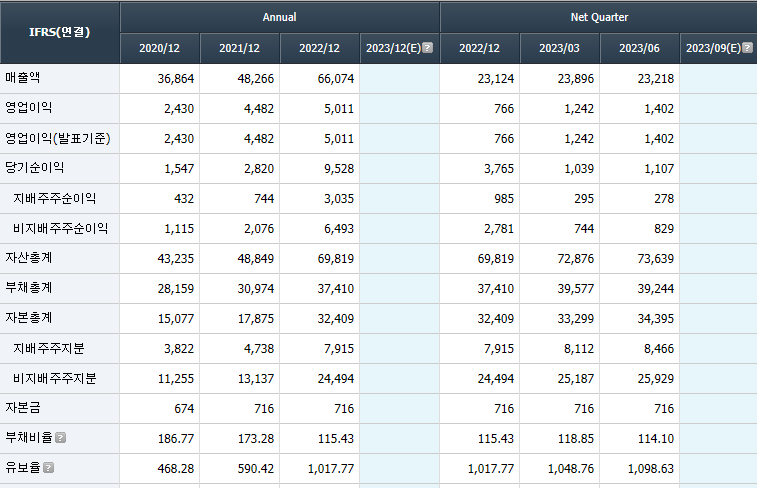Select the 지배주주순이익 sub-row label
Screen dimensions: 757x488
tap(55, 198)
